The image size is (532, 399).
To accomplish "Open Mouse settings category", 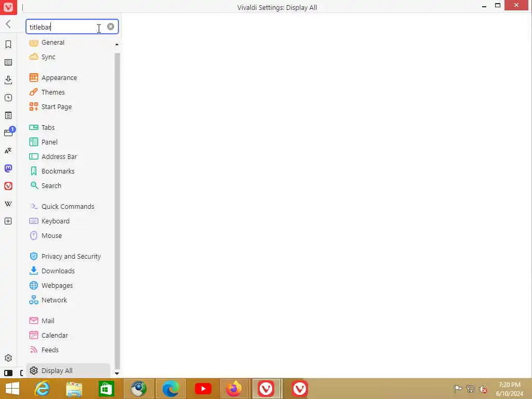I will click(x=68, y=236).
